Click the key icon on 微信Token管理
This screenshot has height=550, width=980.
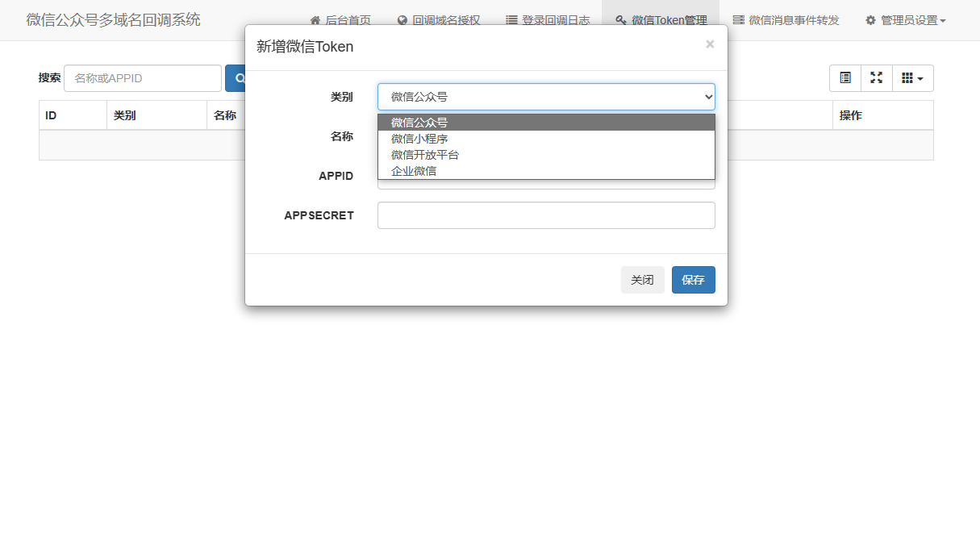619,19
